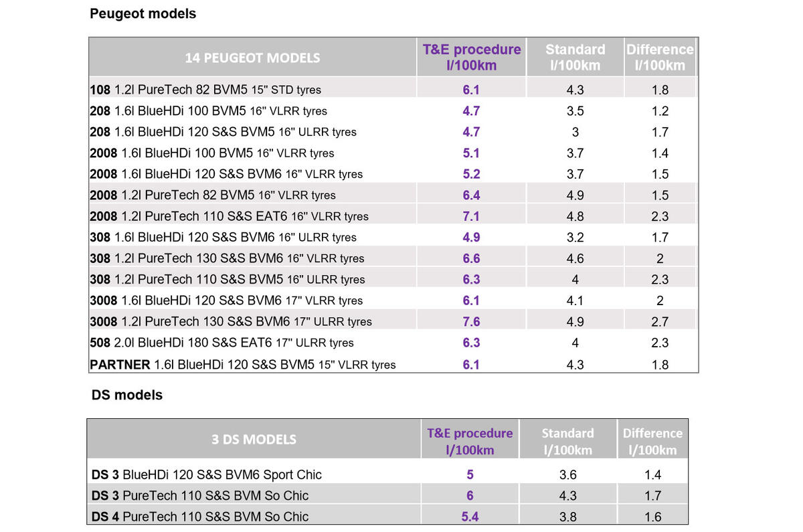Click the PARTNER 1.6l BlueHDi row label
The height and width of the screenshot is (532, 803).
tap(242, 365)
